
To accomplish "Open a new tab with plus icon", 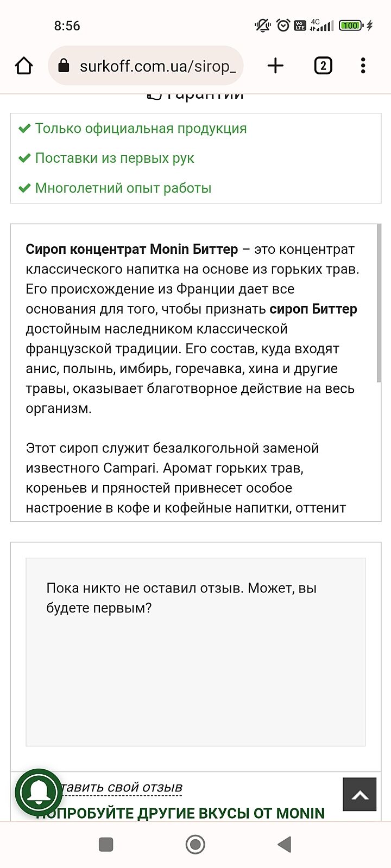I will 275,66.
